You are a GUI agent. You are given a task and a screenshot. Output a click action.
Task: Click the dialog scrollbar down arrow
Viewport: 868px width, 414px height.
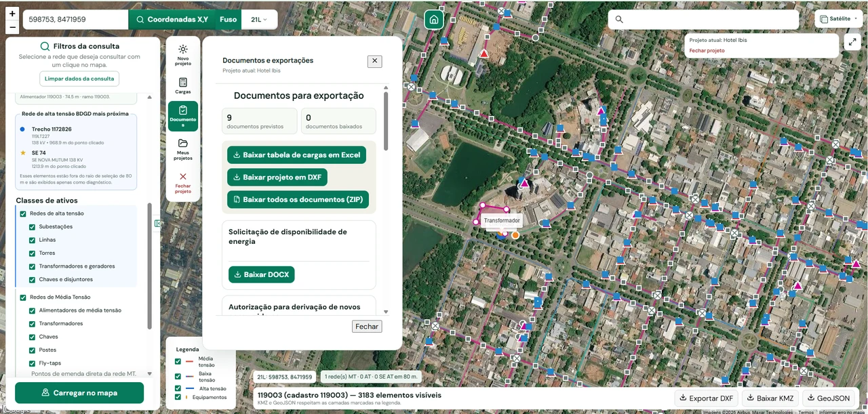[386, 312]
